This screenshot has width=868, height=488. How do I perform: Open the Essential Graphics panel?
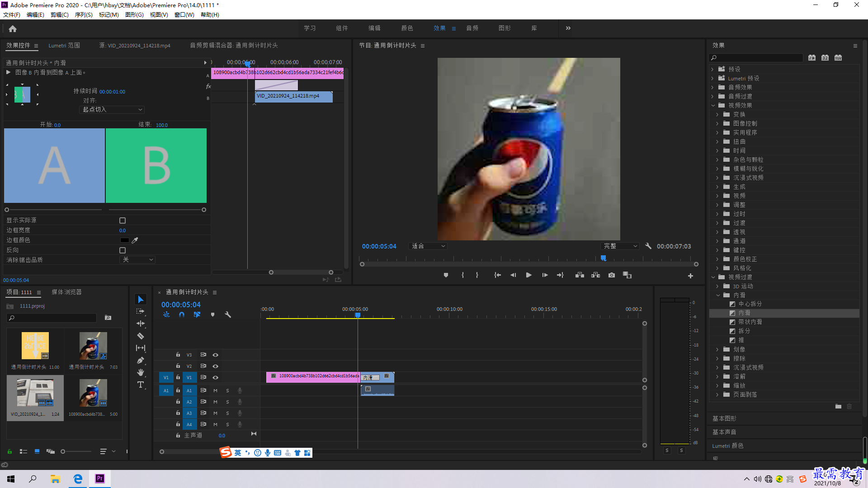(x=724, y=419)
